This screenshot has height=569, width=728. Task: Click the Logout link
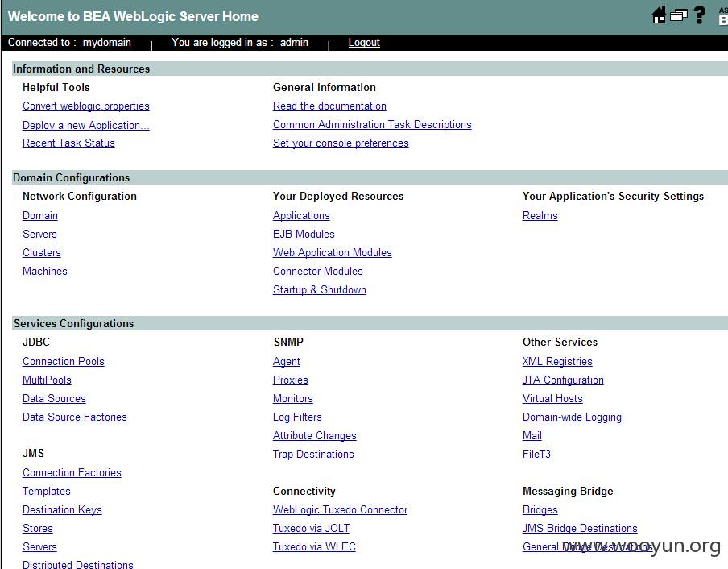tap(364, 43)
